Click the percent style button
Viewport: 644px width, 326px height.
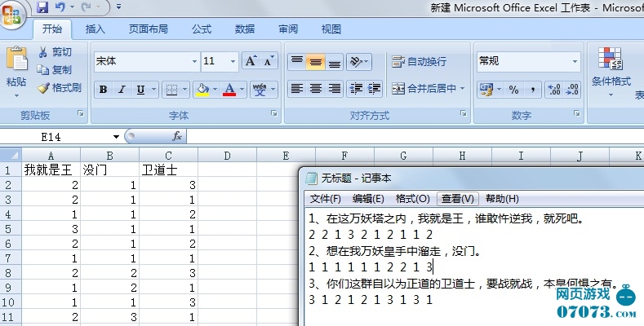pyautogui.click(x=513, y=89)
